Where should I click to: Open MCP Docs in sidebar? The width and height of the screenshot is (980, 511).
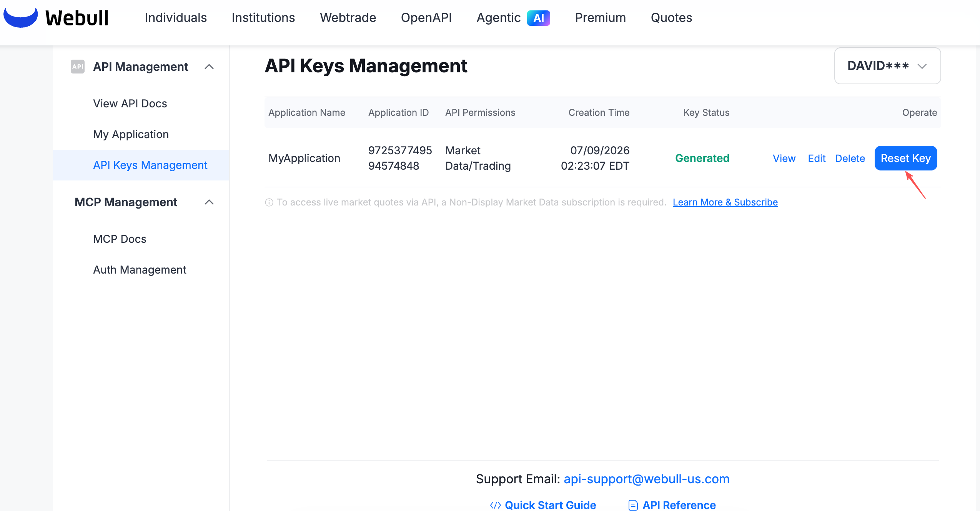click(120, 239)
